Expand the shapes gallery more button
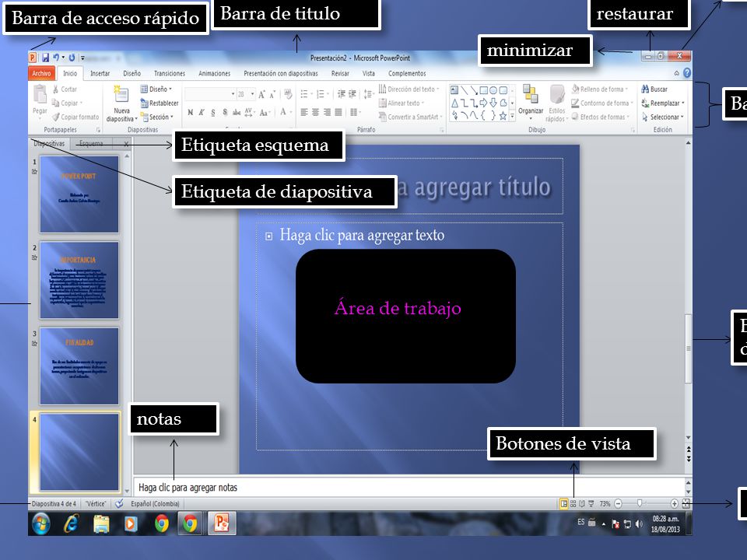This screenshot has height=560, width=747. tap(513, 116)
